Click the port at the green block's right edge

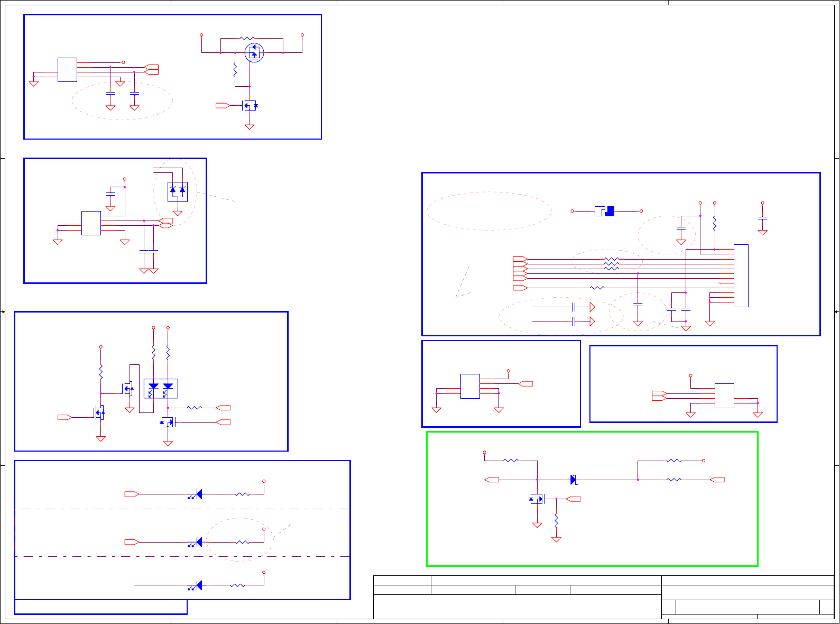coord(717,480)
